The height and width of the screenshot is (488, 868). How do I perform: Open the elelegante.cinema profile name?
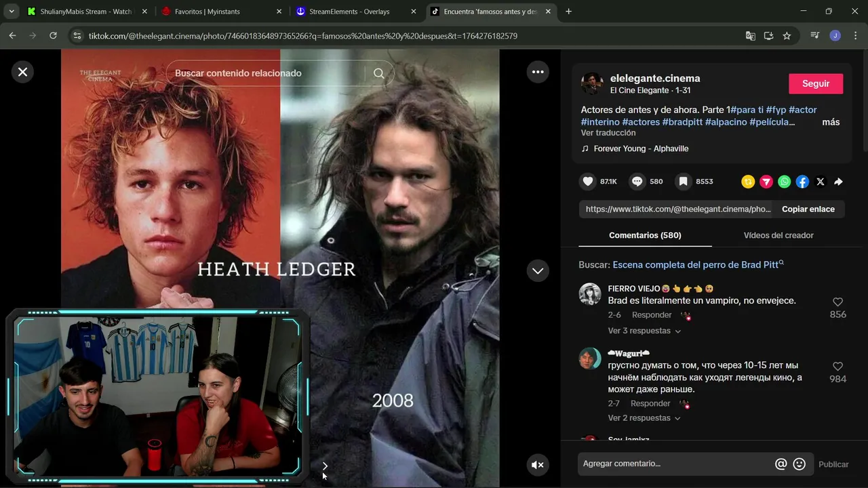point(655,78)
